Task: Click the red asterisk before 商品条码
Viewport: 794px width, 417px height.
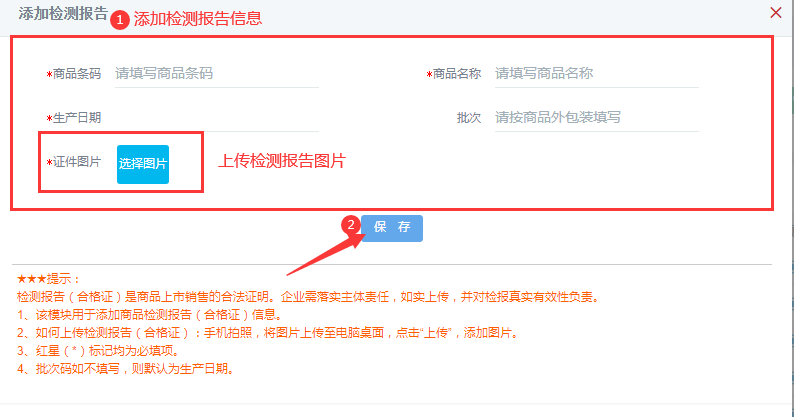Action: click(49, 74)
